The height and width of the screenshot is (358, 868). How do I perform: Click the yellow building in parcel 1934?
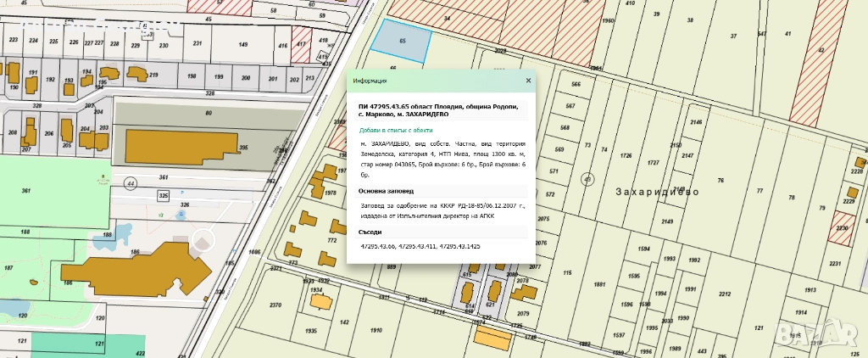(x=320, y=300)
